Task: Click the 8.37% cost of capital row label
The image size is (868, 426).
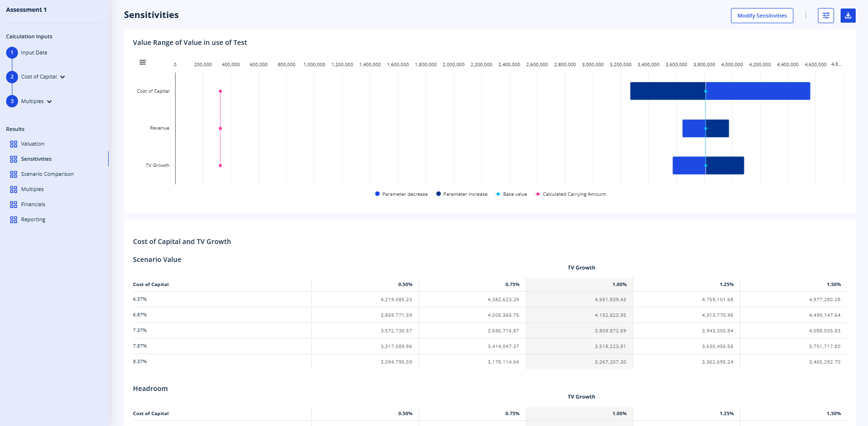Action: 140,361
